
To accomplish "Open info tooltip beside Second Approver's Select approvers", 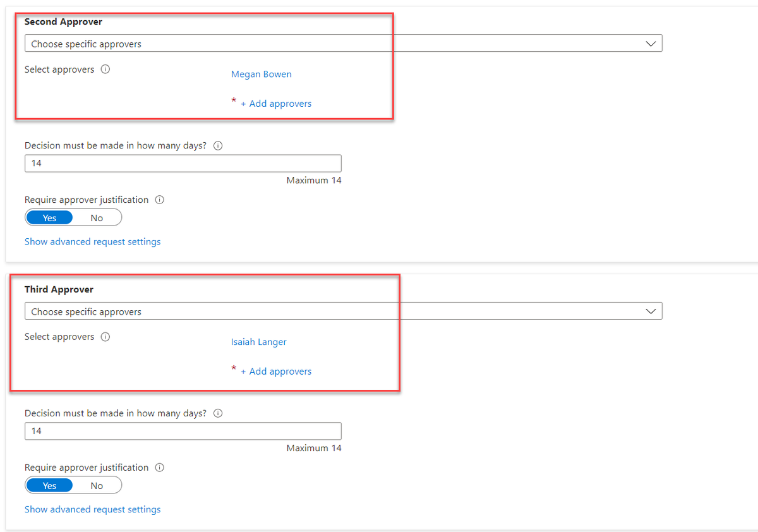I will click(x=105, y=70).
